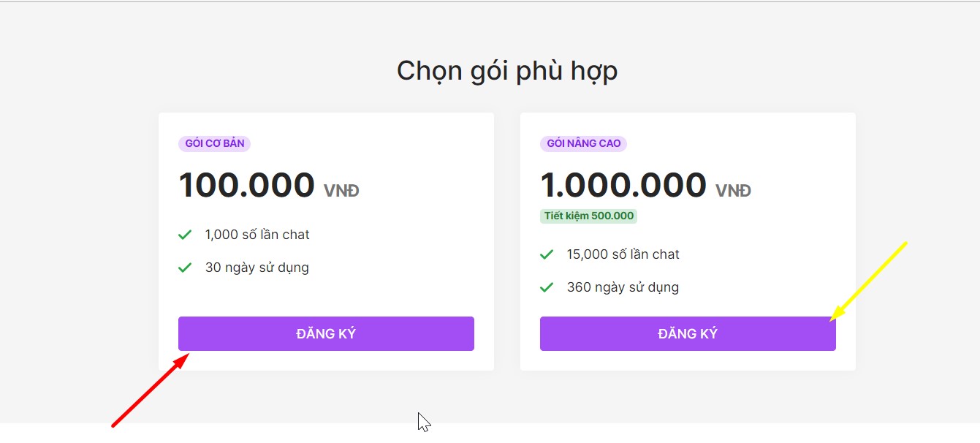Select the "1,000 số lần chat" feature text
This screenshot has width=980, height=443.
pyautogui.click(x=257, y=235)
